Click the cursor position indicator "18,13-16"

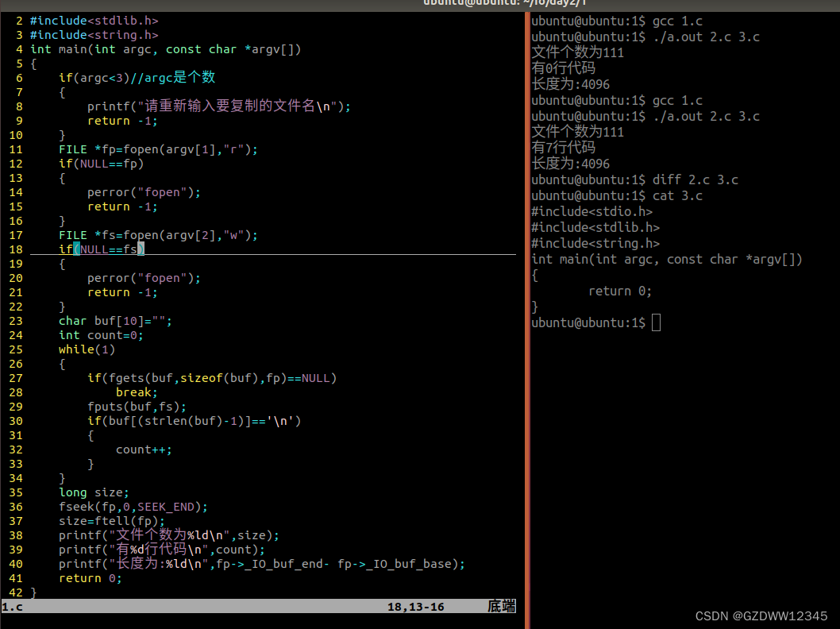(415, 606)
